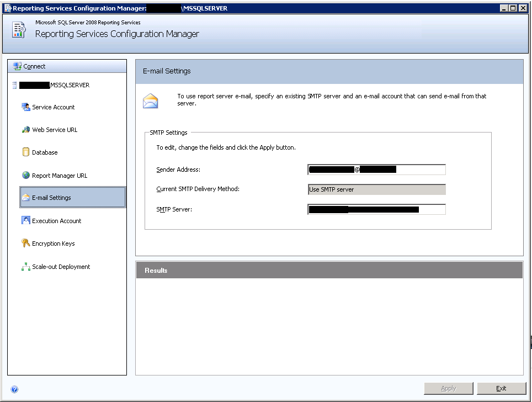Open the Web Service URL page

tap(55, 130)
